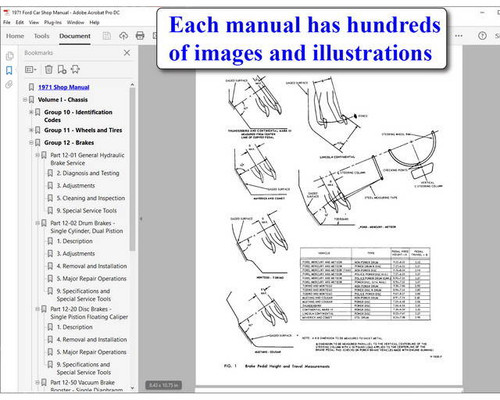
Task: Select Group 12 - Brakes bookmark
Action: click(x=69, y=143)
